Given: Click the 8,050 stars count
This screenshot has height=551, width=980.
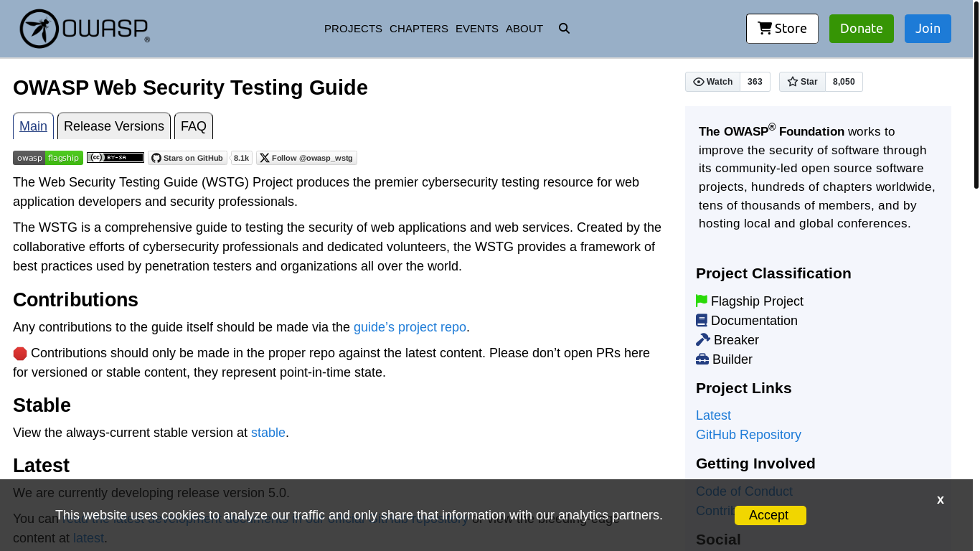Looking at the screenshot, I should pos(844,82).
